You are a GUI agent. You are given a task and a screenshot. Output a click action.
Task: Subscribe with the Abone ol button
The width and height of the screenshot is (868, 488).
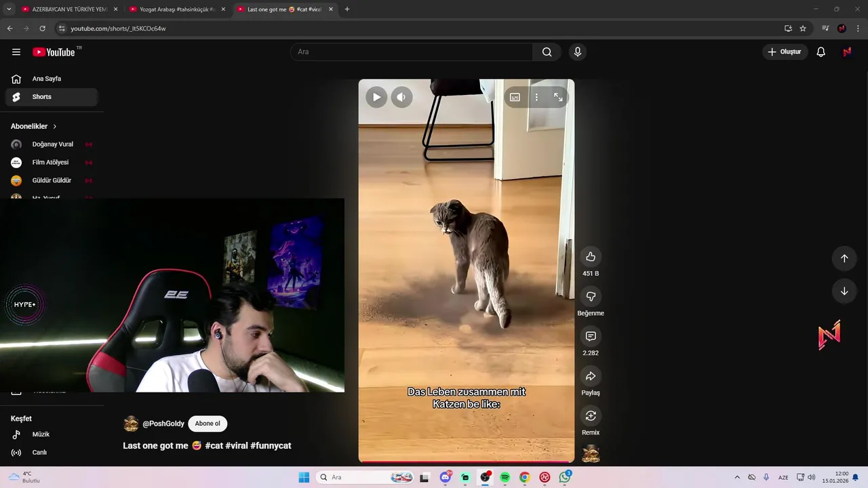click(x=208, y=424)
